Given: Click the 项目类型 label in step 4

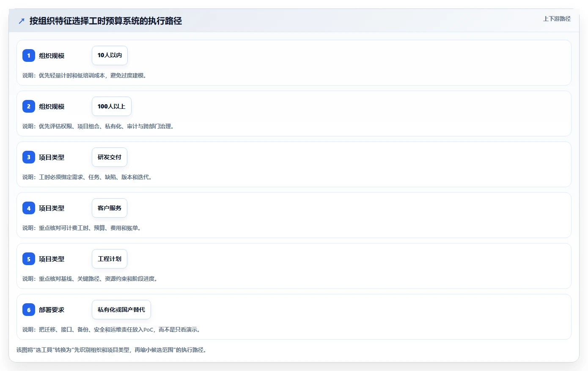Looking at the screenshot, I should tap(52, 208).
